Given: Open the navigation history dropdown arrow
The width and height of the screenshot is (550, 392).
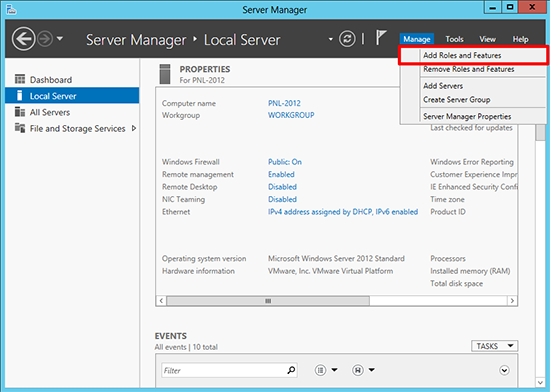Looking at the screenshot, I should (60, 38).
